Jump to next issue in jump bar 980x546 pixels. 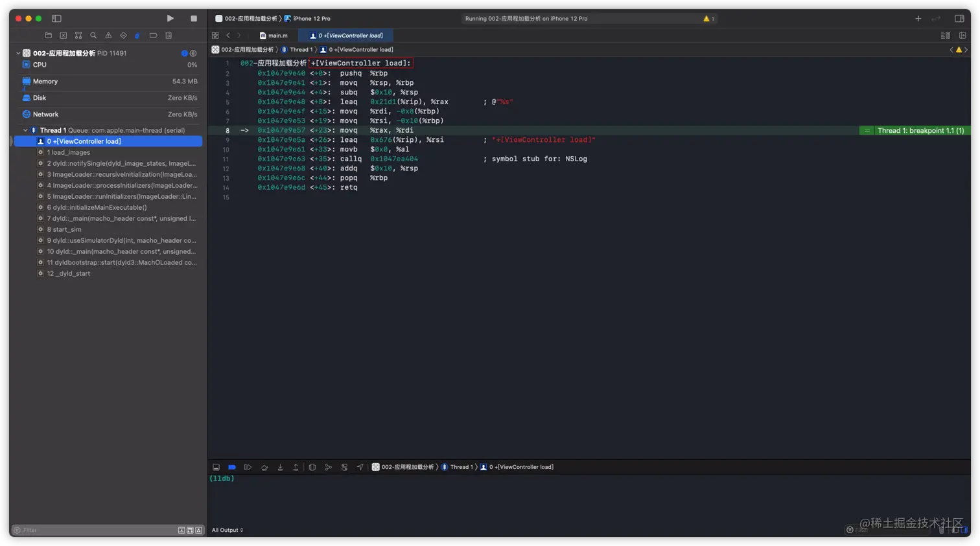click(966, 50)
